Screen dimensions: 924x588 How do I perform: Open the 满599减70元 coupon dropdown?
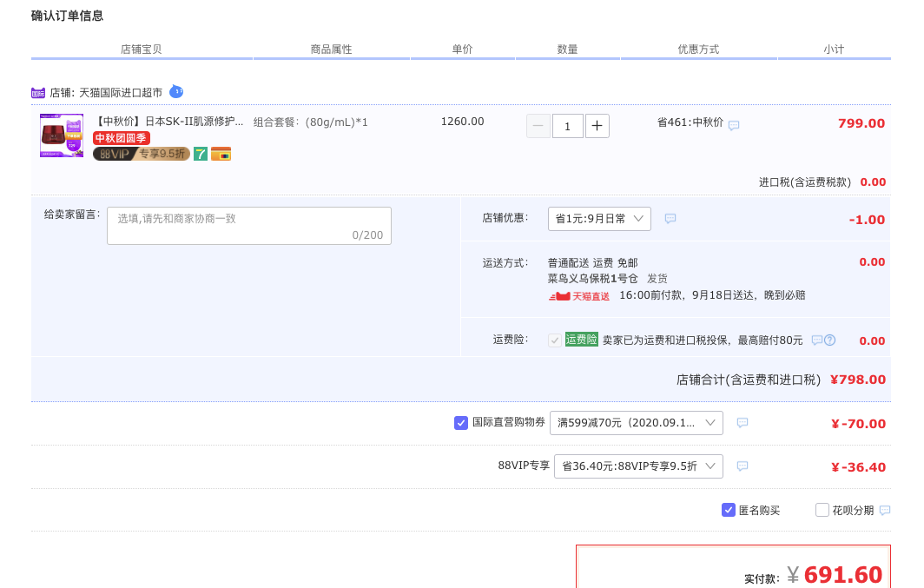click(x=637, y=423)
